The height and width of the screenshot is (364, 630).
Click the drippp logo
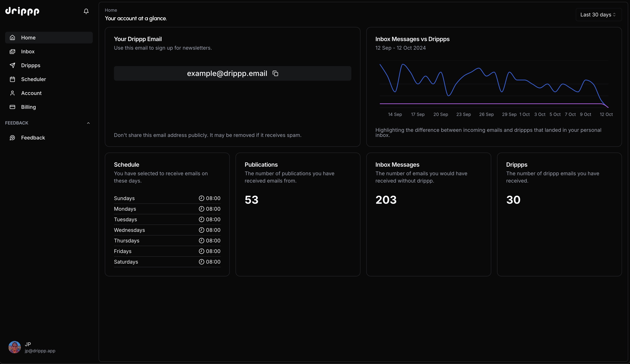click(x=22, y=11)
